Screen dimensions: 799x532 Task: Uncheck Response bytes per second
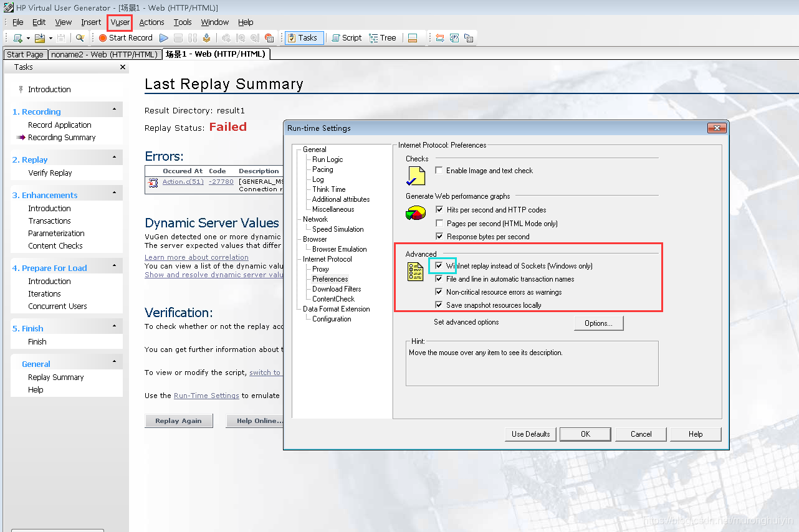click(x=439, y=237)
